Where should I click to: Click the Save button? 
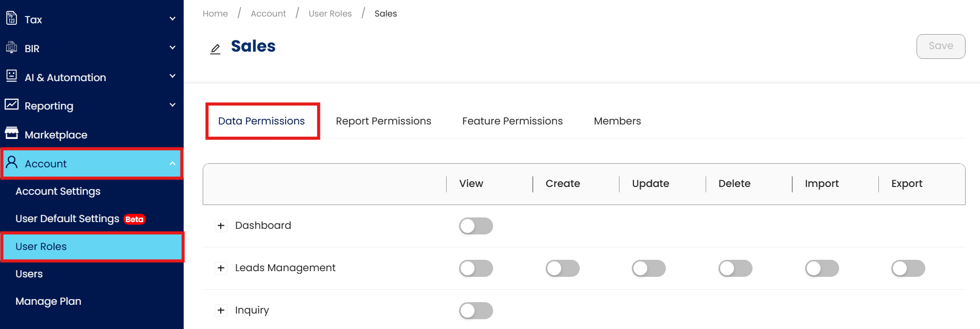940,46
